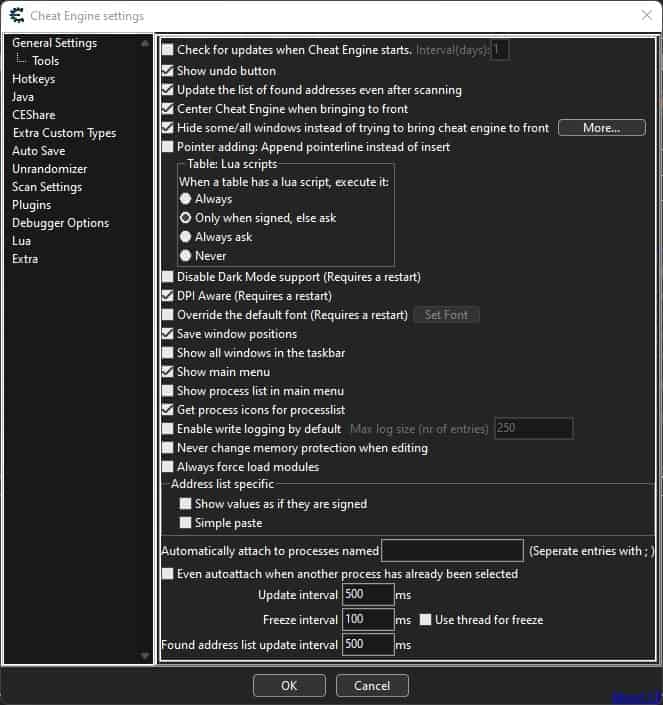Click the More... button
This screenshot has width=663, height=705.
[601, 128]
